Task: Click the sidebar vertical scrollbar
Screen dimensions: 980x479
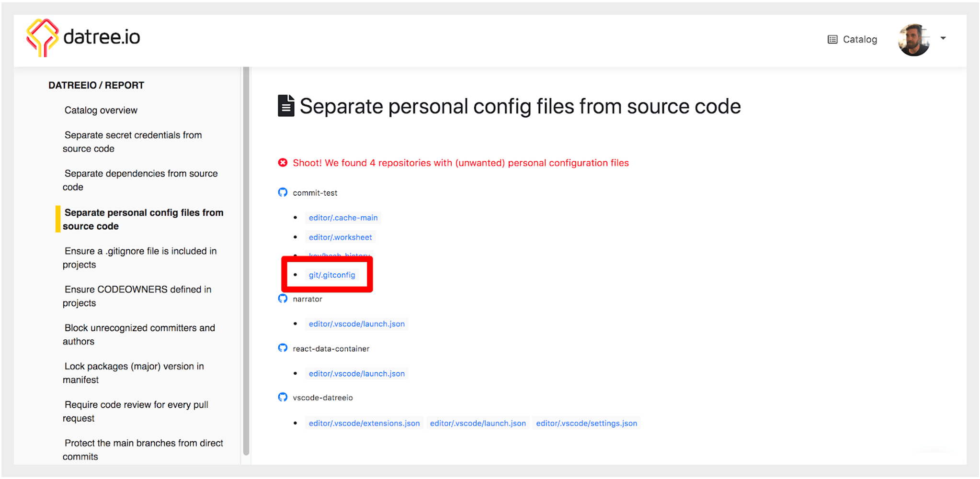Action: [246, 261]
